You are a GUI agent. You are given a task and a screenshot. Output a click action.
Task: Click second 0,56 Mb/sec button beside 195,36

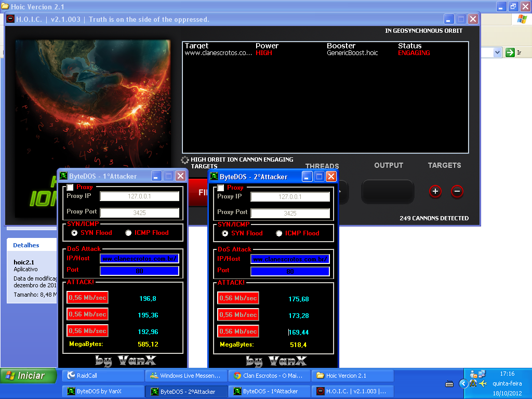coord(87,314)
